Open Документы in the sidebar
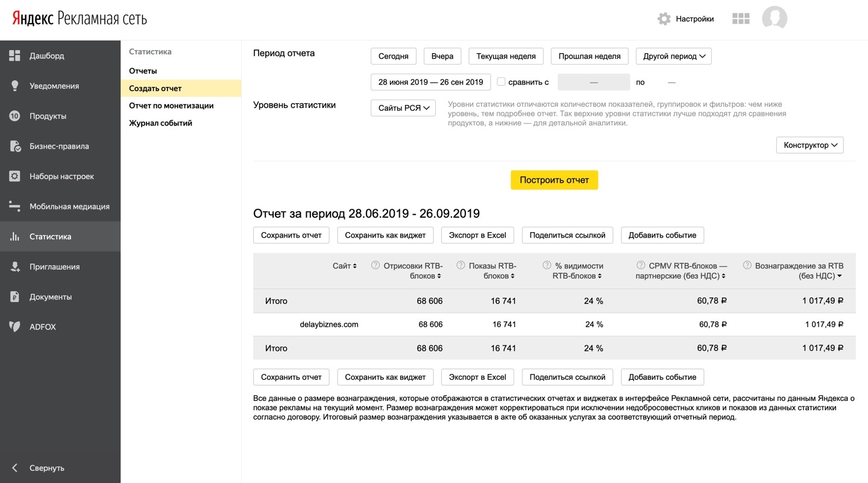The image size is (868, 483). [x=60, y=297]
